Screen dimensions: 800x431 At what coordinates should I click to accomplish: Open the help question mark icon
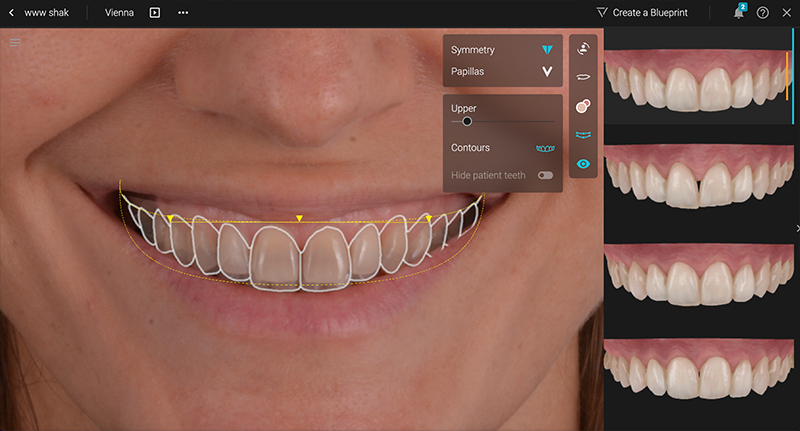763,13
